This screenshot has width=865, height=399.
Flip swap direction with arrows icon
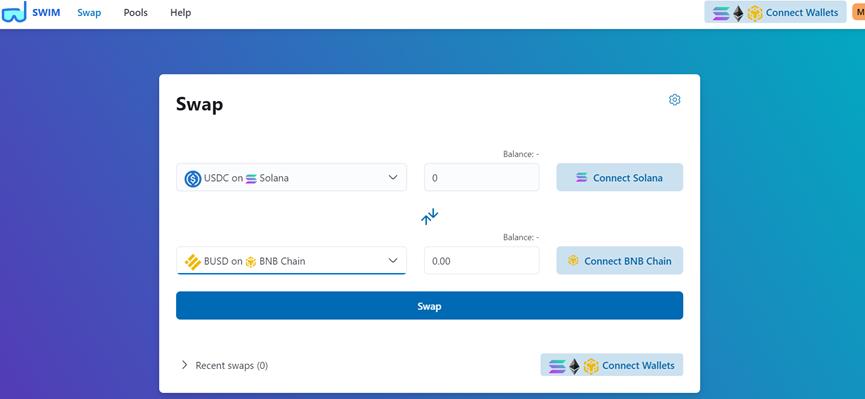click(429, 216)
